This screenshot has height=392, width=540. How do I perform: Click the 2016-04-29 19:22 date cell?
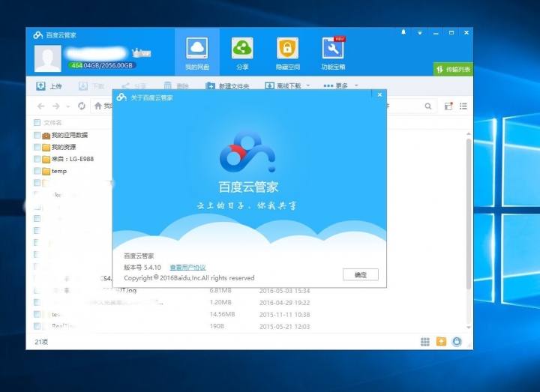pyautogui.click(x=285, y=303)
